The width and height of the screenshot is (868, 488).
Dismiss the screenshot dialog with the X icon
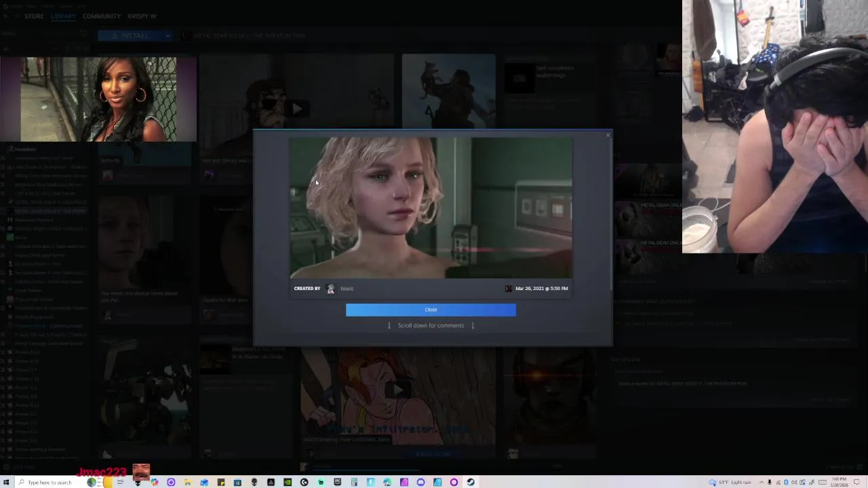pyautogui.click(x=608, y=136)
